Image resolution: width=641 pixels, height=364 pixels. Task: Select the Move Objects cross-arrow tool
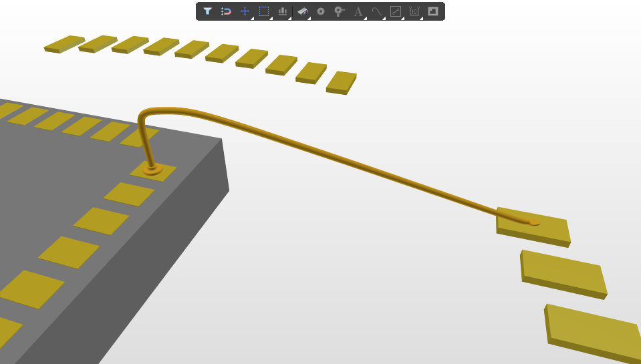click(x=245, y=11)
